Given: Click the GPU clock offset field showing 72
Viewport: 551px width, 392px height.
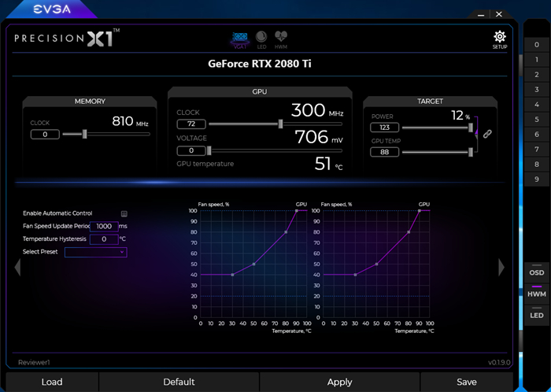Looking at the screenshot, I should click(191, 124).
